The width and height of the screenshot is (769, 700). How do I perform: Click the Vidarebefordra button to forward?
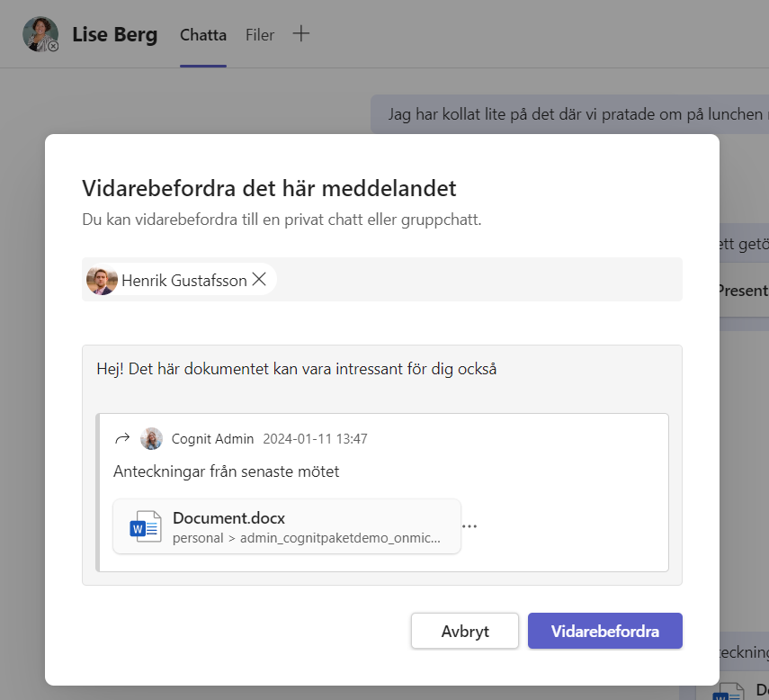point(604,631)
